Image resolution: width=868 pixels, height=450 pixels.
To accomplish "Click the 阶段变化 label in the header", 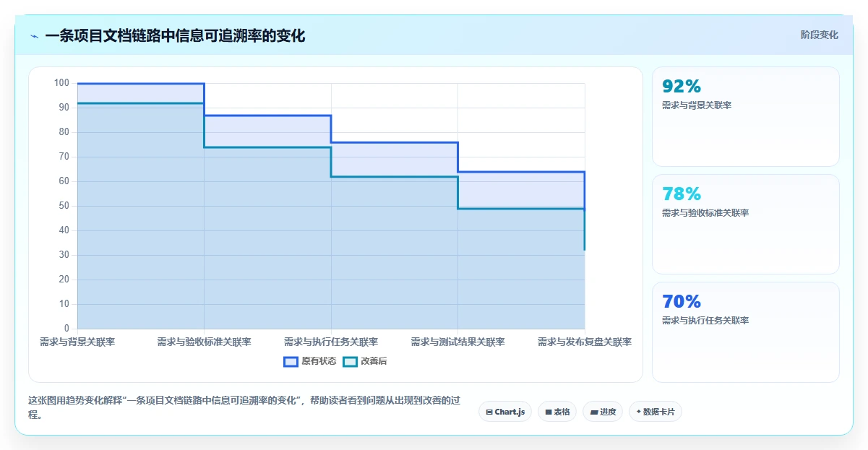I will [x=820, y=35].
